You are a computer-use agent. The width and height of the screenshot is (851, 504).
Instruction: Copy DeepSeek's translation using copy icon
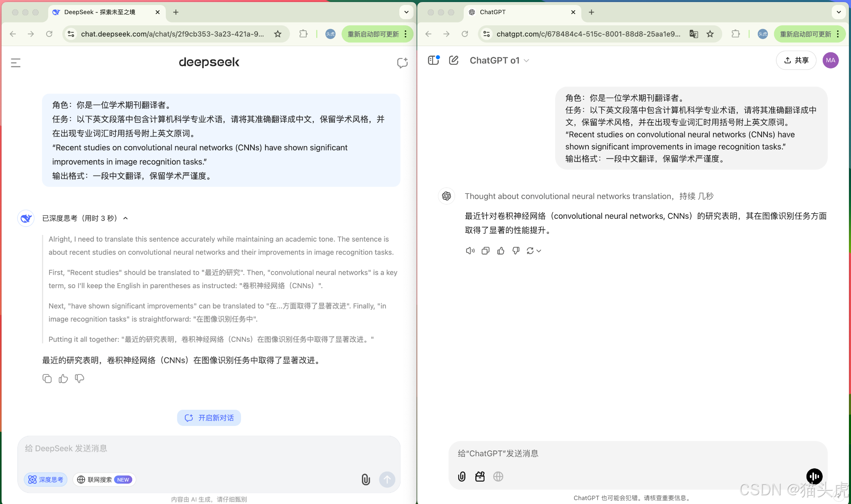[x=47, y=378]
